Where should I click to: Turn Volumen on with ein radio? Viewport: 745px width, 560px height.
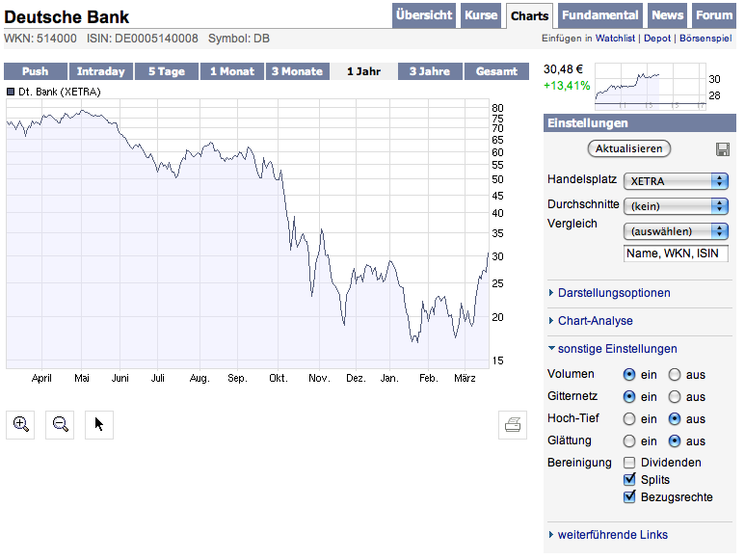tap(629, 375)
